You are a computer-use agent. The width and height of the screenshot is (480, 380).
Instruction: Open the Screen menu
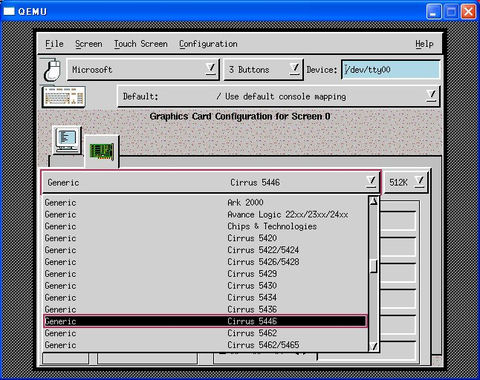click(88, 44)
